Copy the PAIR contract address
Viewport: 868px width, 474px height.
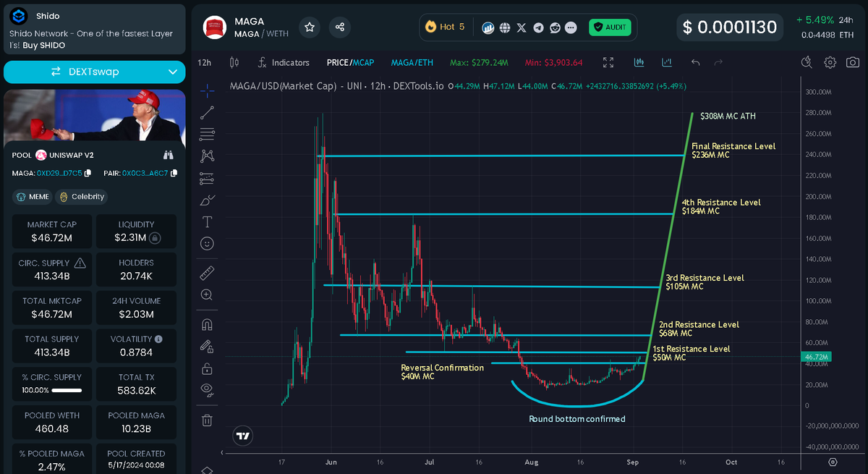point(174,173)
